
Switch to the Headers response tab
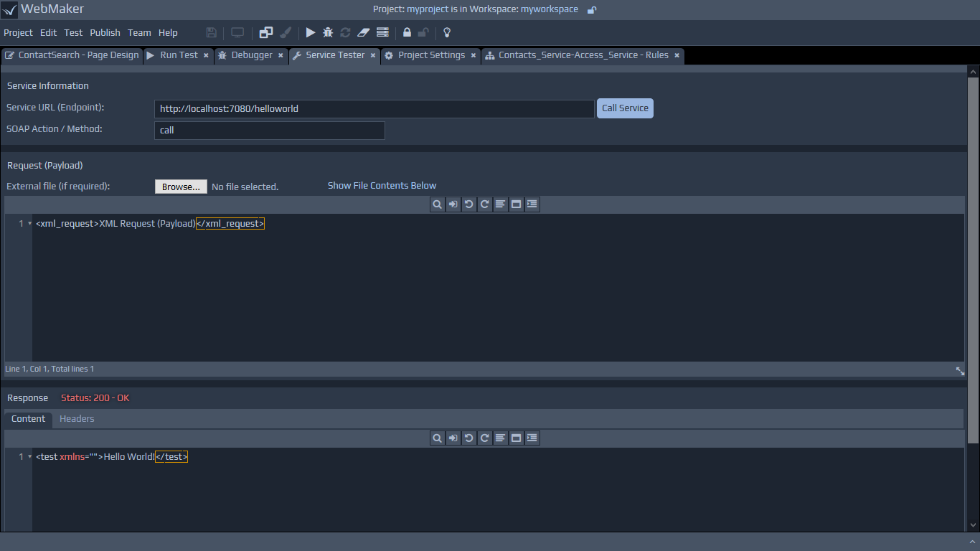77,419
